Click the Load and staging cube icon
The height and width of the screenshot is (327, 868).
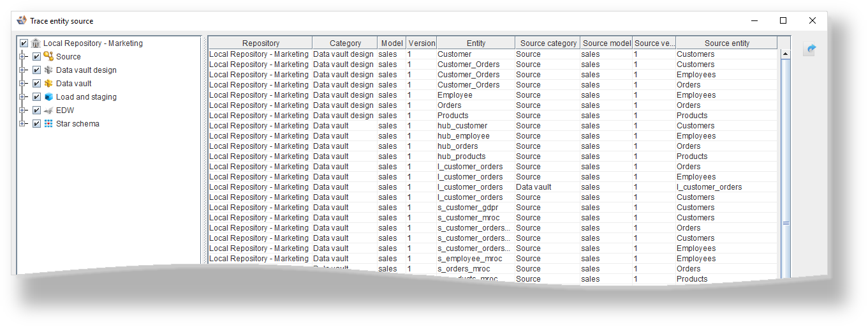pyautogui.click(x=48, y=97)
